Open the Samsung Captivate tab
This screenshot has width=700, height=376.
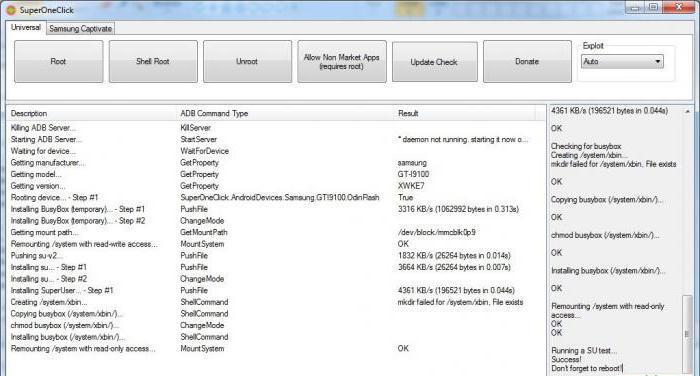[80, 29]
